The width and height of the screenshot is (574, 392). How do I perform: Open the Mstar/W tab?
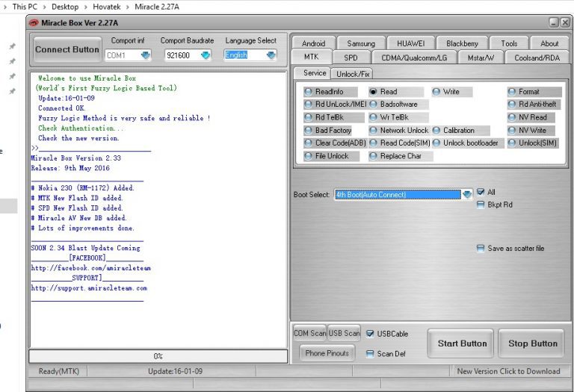481,57
